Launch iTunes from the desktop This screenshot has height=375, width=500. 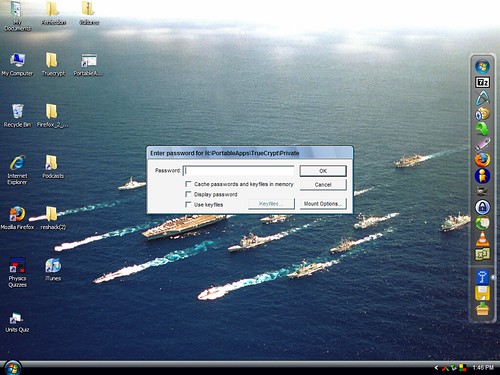point(53,269)
